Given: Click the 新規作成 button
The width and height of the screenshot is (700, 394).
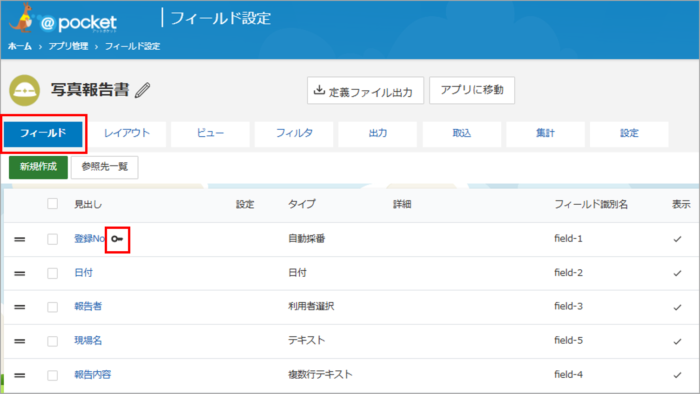Looking at the screenshot, I should [x=38, y=167].
